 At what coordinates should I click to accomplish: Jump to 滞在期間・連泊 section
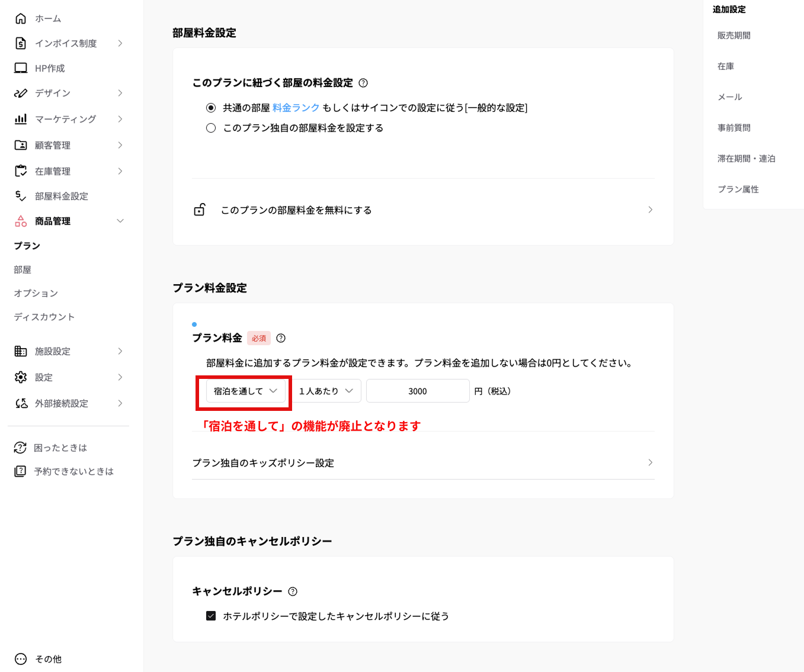pos(747,159)
